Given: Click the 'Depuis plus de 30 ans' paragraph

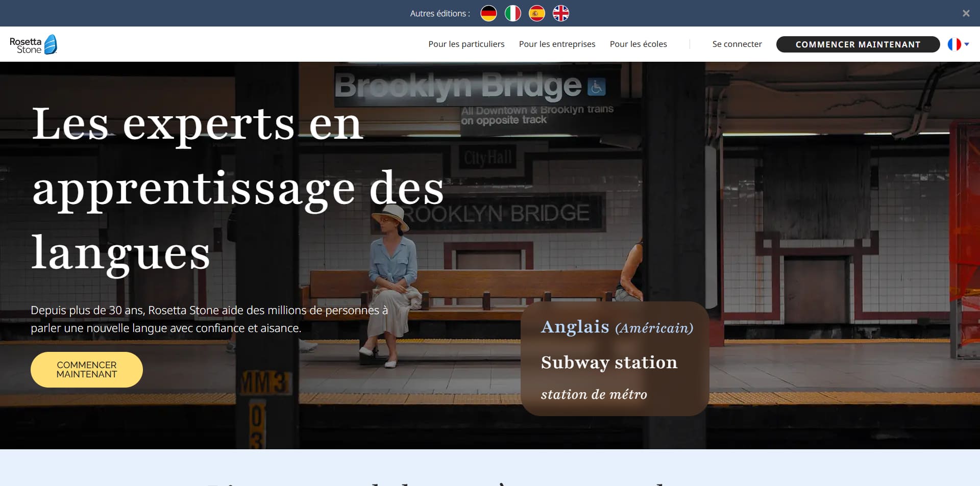Looking at the screenshot, I should [x=209, y=319].
